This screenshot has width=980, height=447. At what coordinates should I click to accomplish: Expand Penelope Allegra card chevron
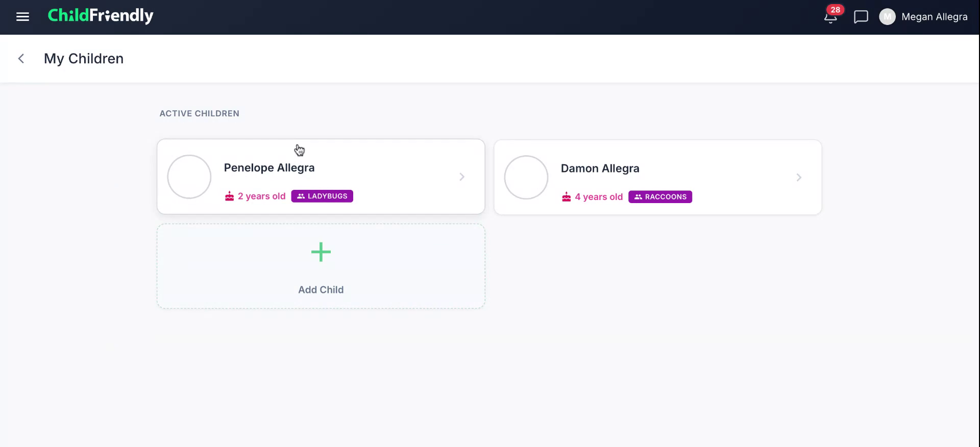462,177
